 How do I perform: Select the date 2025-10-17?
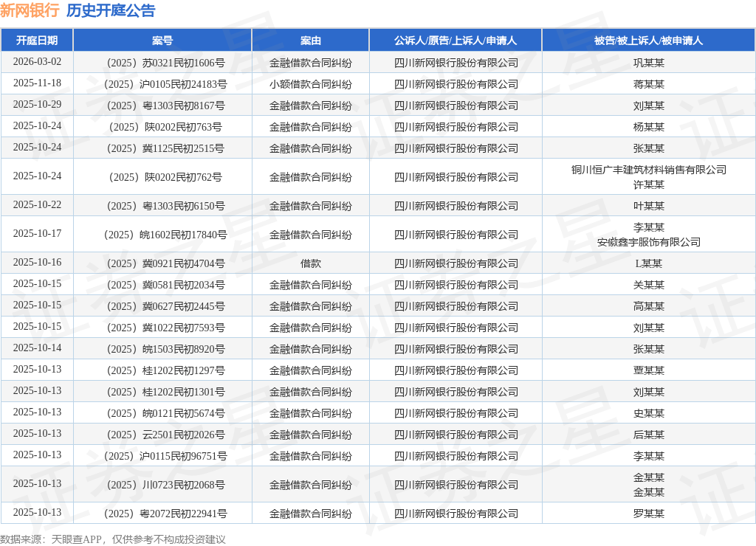[37, 233]
